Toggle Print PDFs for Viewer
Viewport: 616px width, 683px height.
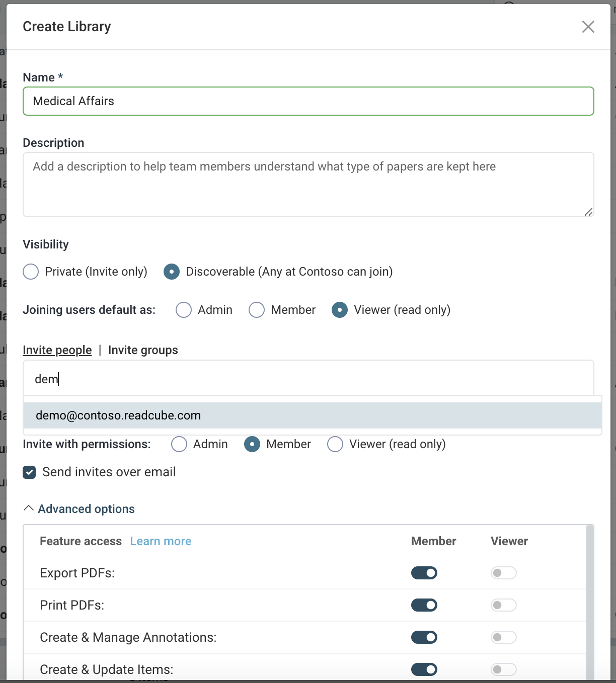point(504,605)
